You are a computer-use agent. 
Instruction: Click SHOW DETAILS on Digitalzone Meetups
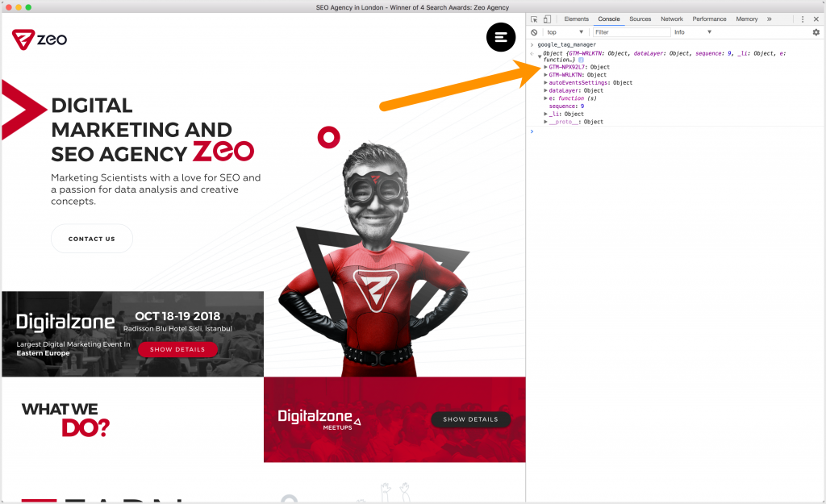coord(470,419)
